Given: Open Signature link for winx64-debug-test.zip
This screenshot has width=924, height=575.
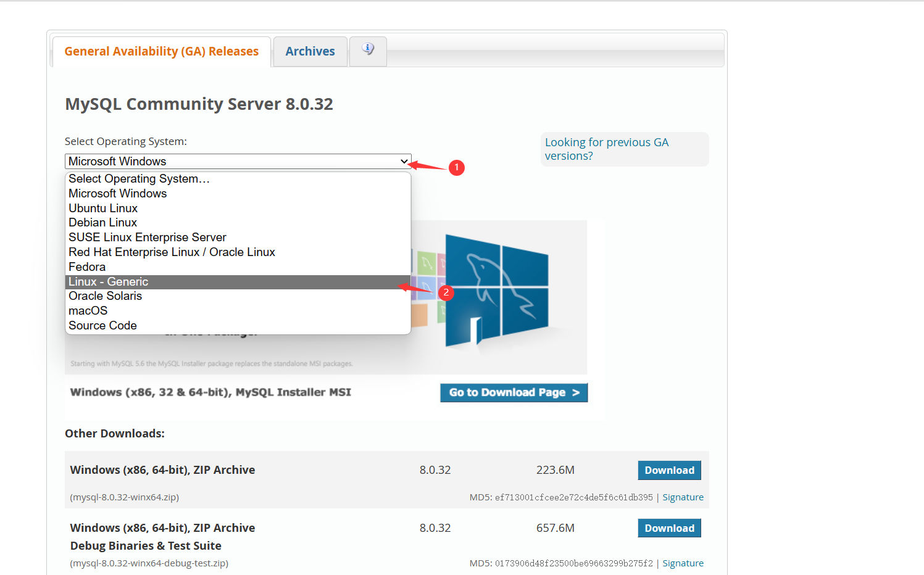Looking at the screenshot, I should [x=683, y=563].
